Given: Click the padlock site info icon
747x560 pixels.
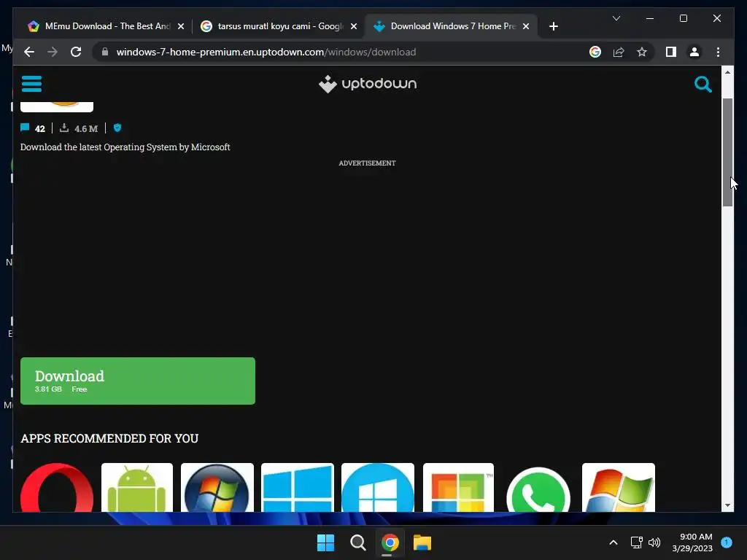Looking at the screenshot, I should (x=105, y=52).
